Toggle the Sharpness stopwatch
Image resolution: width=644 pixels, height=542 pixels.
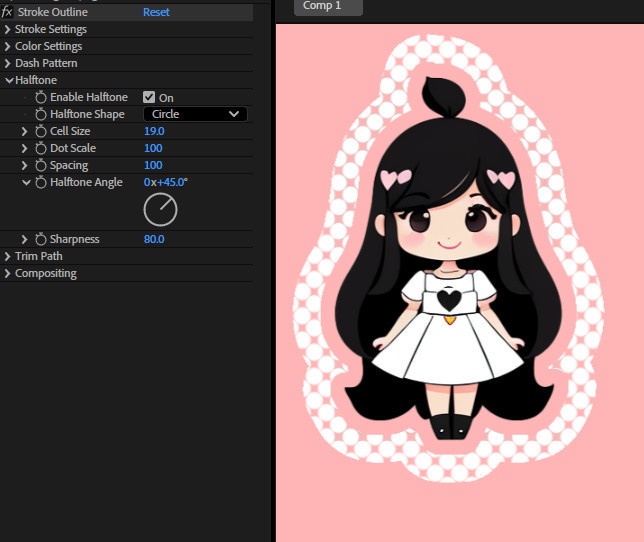tap(41, 239)
